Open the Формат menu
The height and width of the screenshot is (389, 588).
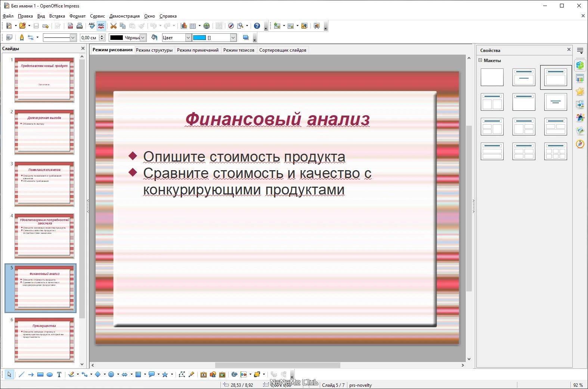pos(77,16)
